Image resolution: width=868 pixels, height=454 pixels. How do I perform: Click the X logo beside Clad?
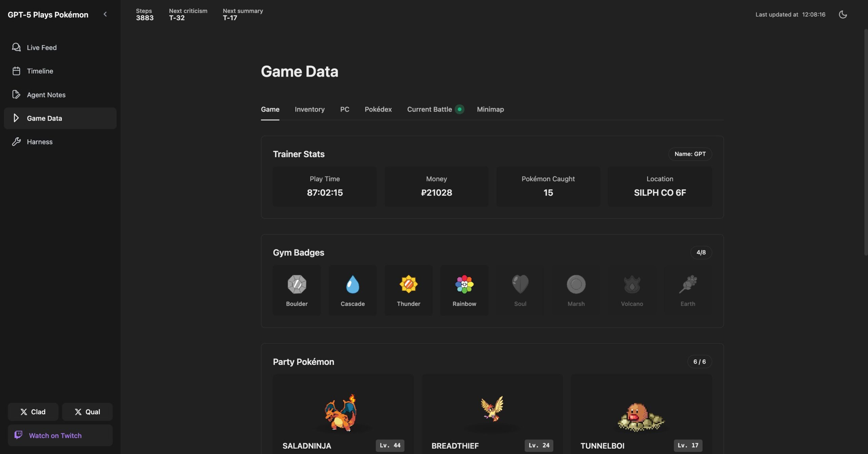coord(24,412)
